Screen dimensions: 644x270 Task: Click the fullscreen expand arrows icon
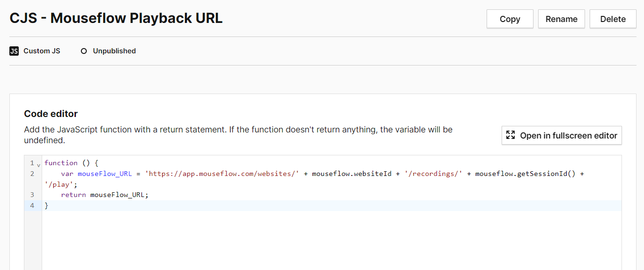click(511, 135)
